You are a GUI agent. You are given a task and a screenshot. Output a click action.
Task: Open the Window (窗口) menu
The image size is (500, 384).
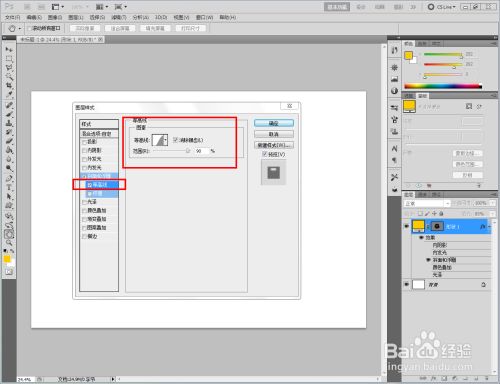click(x=204, y=17)
